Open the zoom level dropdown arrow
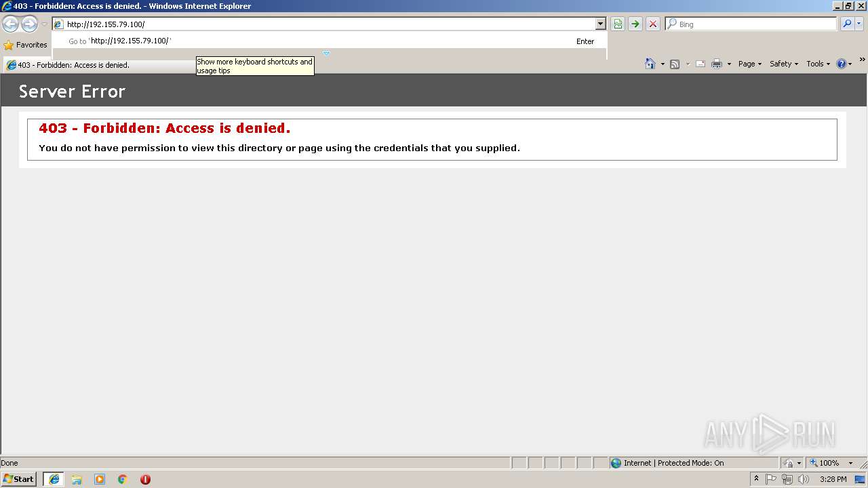 click(x=850, y=463)
